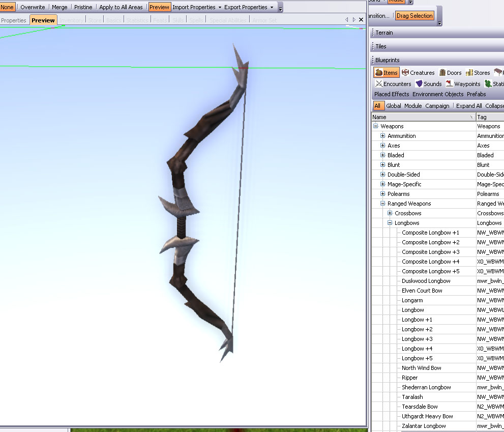Click Apply to All Areas

(x=121, y=7)
